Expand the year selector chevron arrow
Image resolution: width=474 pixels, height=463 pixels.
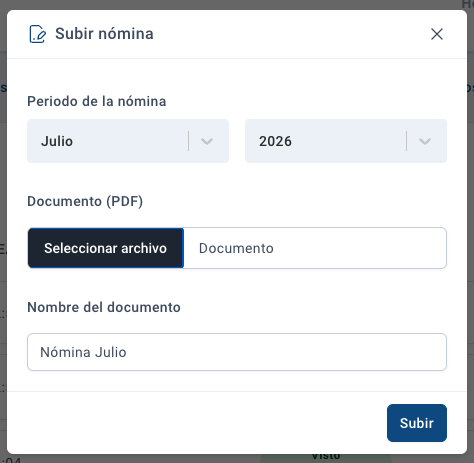tap(425, 141)
